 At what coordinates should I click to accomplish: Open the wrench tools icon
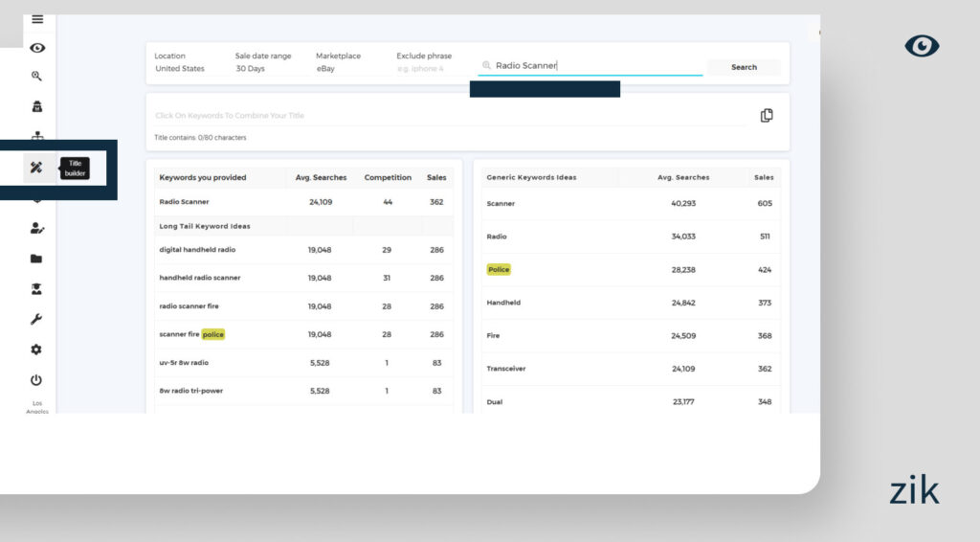tap(36, 319)
